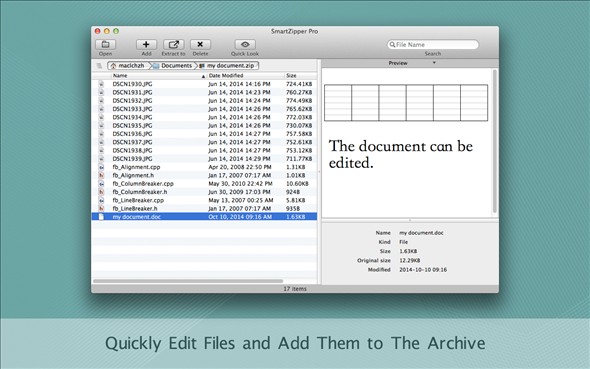Click the table thumbnail in the preview

click(x=406, y=103)
